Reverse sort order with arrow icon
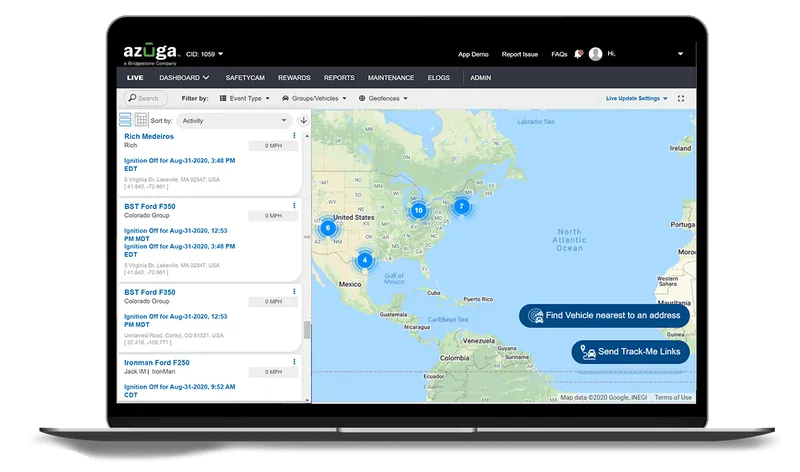The width and height of the screenshot is (800, 472). 303,120
